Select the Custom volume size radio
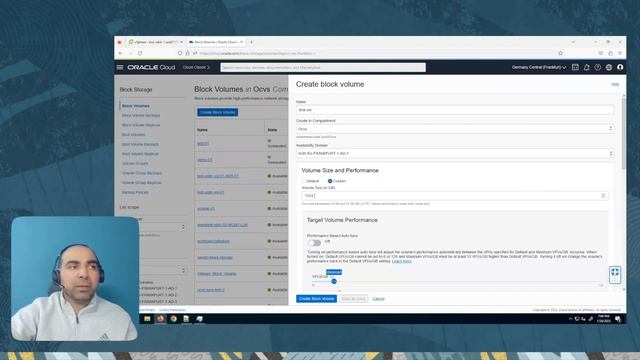This screenshot has width=640, height=360. [330, 181]
